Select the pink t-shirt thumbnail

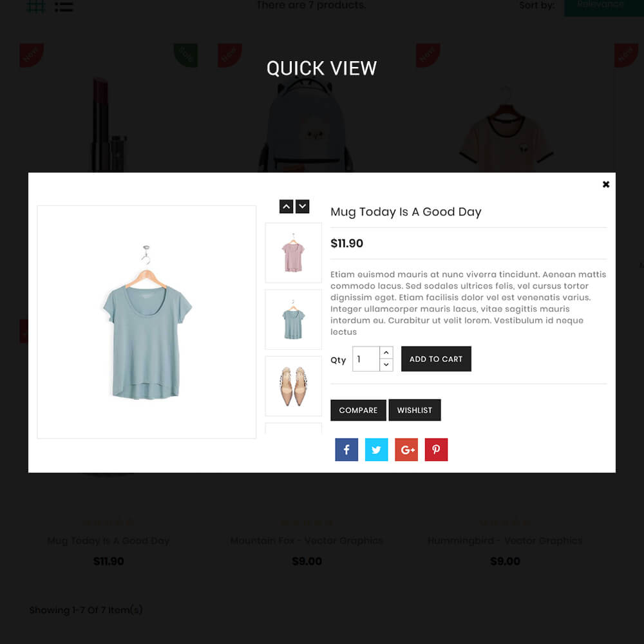293,252
